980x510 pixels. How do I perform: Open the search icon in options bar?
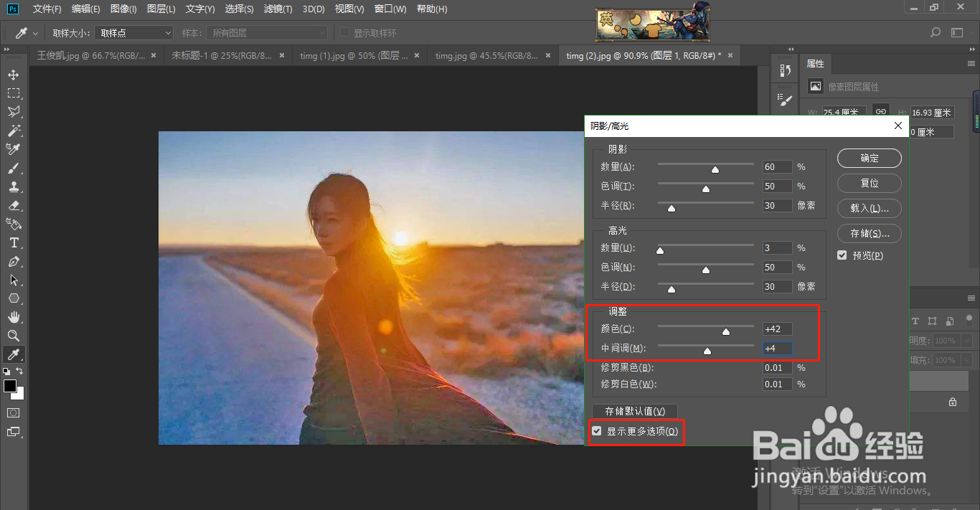click(x=936, y=32)
